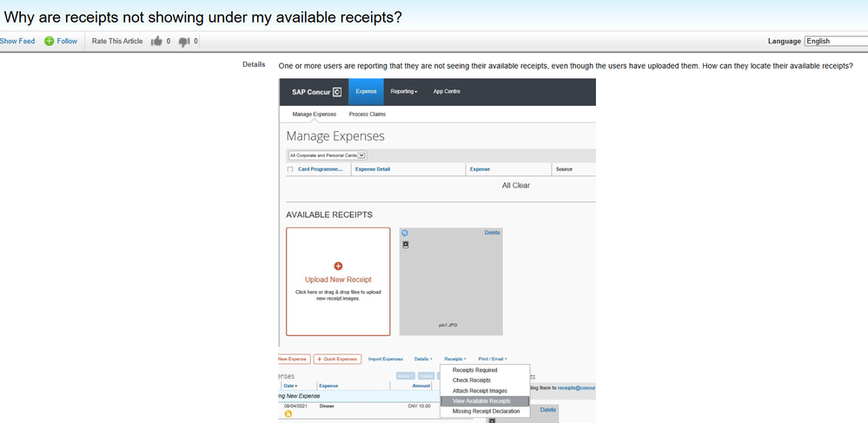Expand the Reporting menu
Image resolution: width=868 pixels, height=423 pixels.
point(403,91)
